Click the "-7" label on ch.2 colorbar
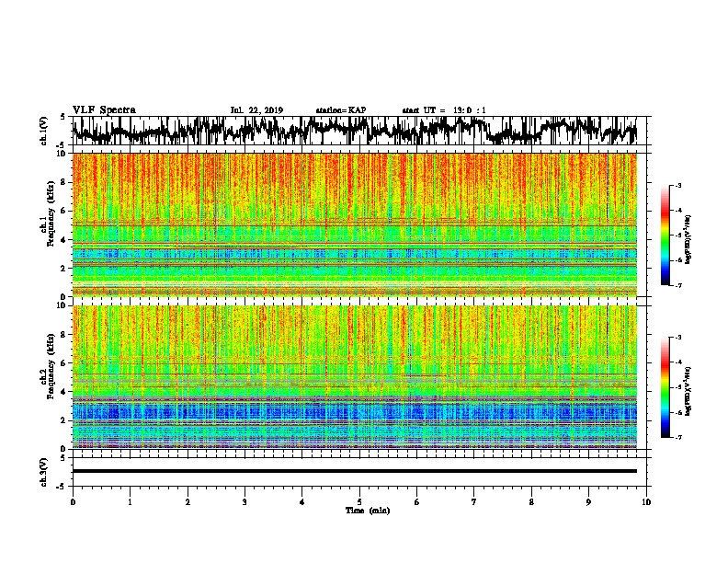Viewport: 728px width, 563px height. [x=677, y=438]
